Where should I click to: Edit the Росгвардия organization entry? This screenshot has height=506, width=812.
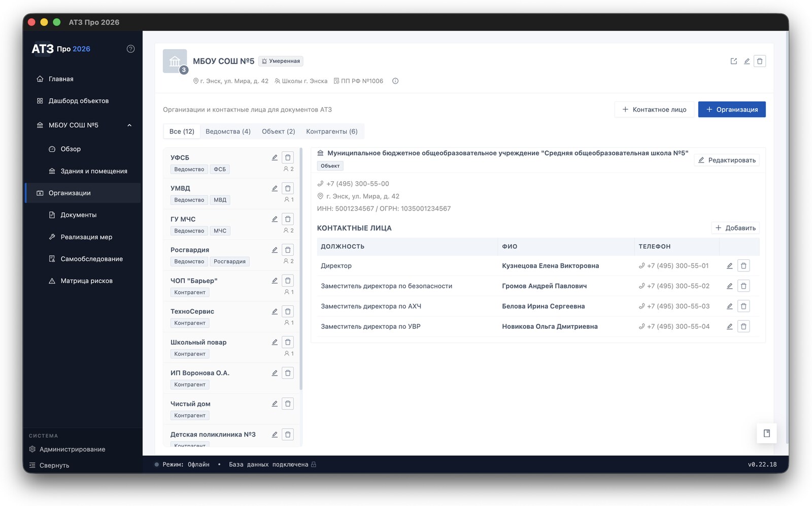click(x=275, y=250)
